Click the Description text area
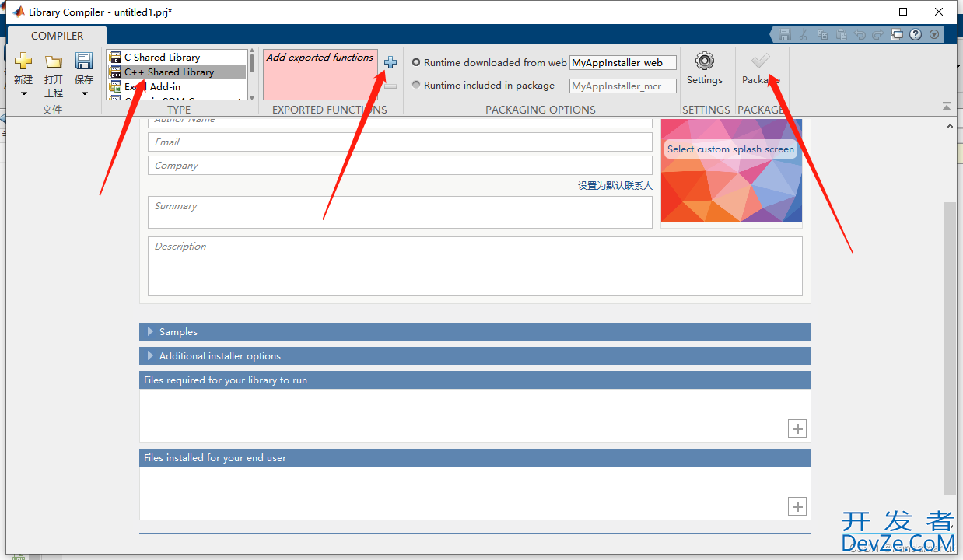 474,266
